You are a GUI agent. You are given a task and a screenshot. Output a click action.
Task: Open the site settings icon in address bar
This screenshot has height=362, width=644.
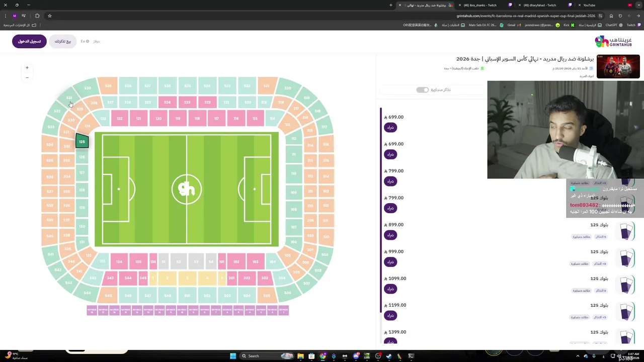[600, 16]
